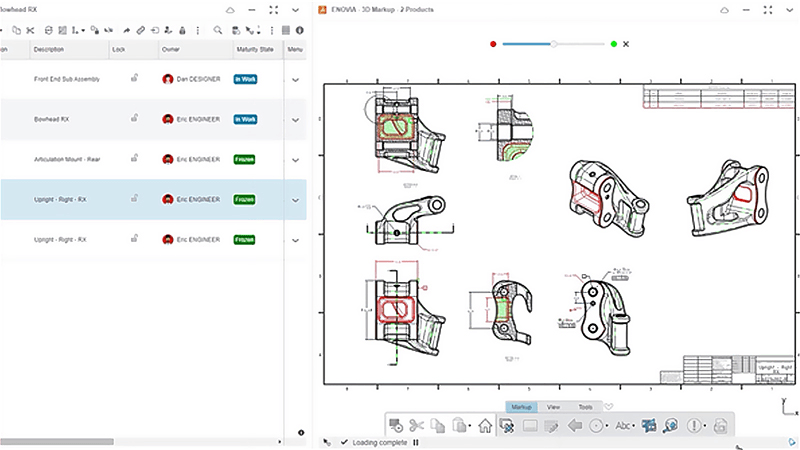Click the Maturity State column header
Viewport: 800px width, 450px height.
255,49
